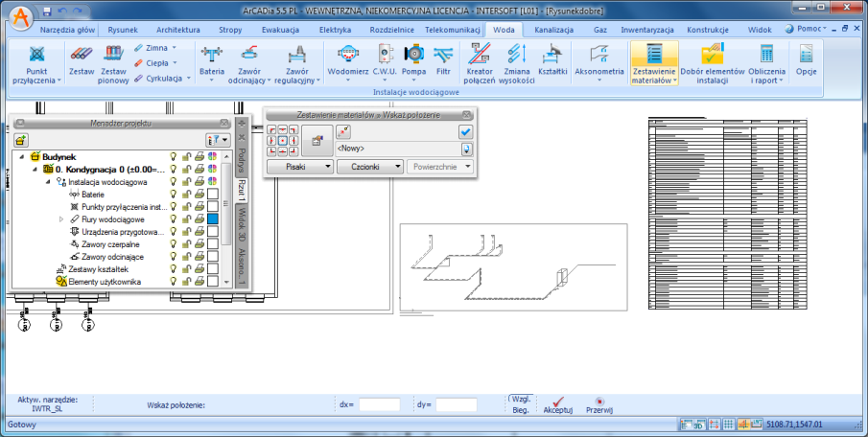Toggle Budynek visibility light bulb
Viewport: 868px width, 437px height.
(174, 157)
